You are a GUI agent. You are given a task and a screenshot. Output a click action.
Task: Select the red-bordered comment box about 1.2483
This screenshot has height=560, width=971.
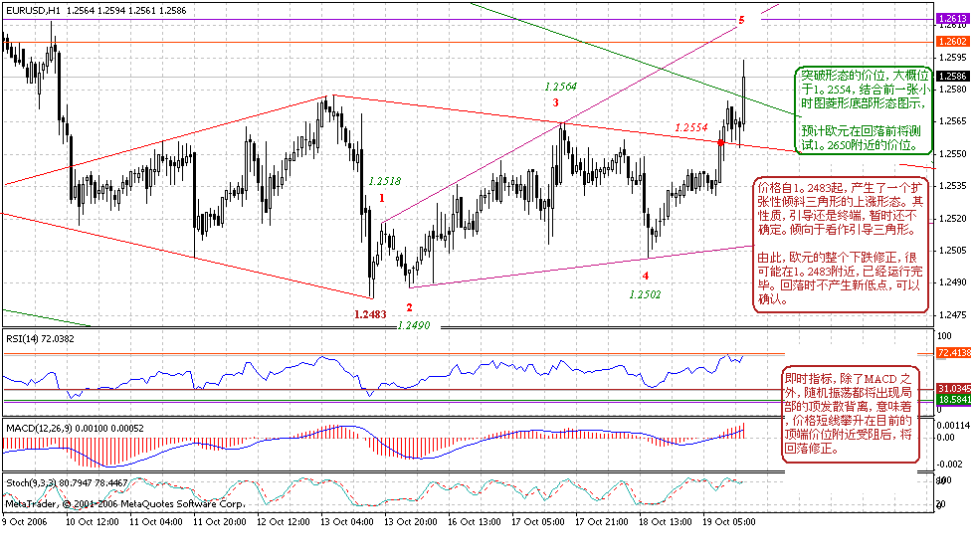(841, 244)
